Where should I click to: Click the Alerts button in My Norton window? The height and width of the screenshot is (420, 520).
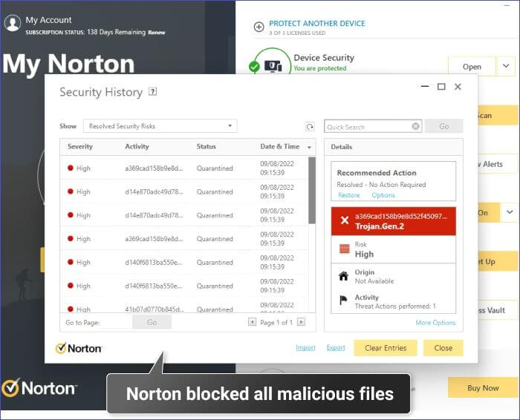point(498,164)
